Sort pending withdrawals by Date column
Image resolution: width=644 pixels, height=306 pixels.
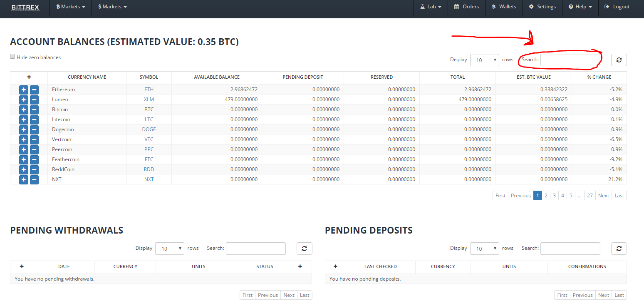pyautogui.click(x=64, y=266)
